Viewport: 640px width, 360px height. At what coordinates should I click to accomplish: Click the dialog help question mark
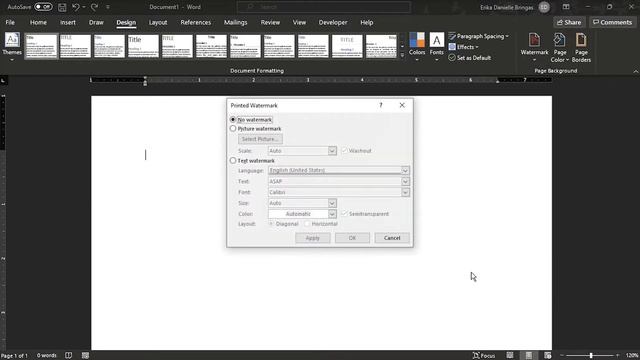pos(381,105)
